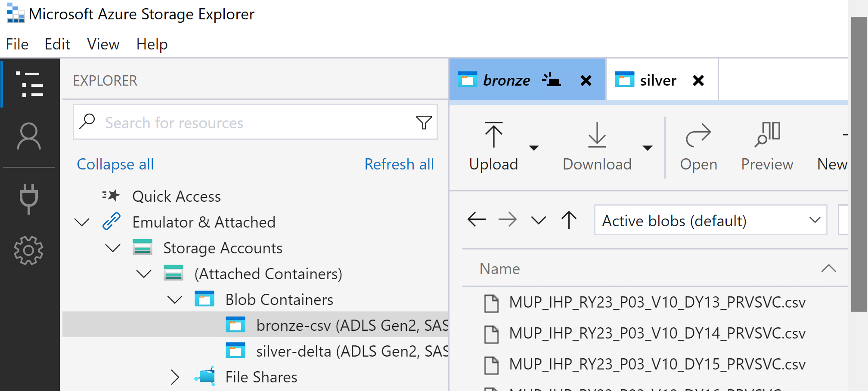The width and height of the screenshot is (868, 391).
Task: Expand the File Shares node
Action: pos(175,377)
